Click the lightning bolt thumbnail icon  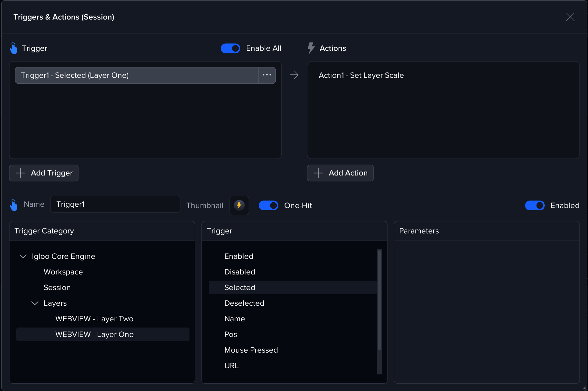tap(239, 205)
